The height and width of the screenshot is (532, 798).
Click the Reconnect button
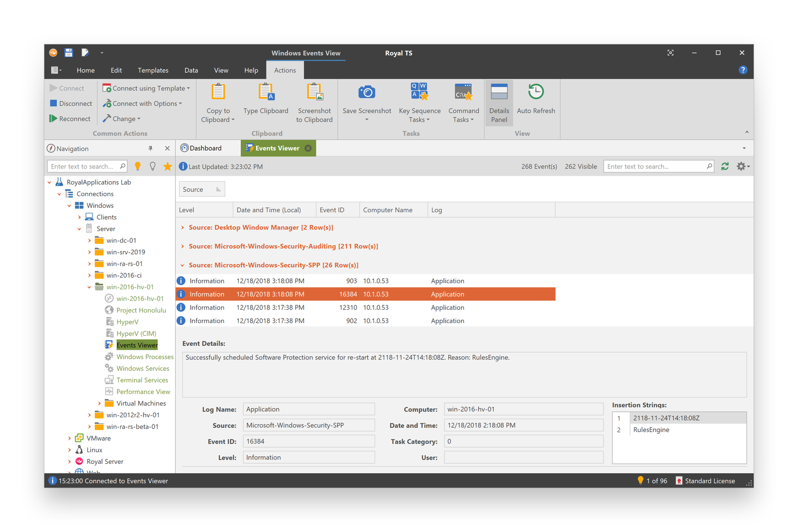pos(70,118)
